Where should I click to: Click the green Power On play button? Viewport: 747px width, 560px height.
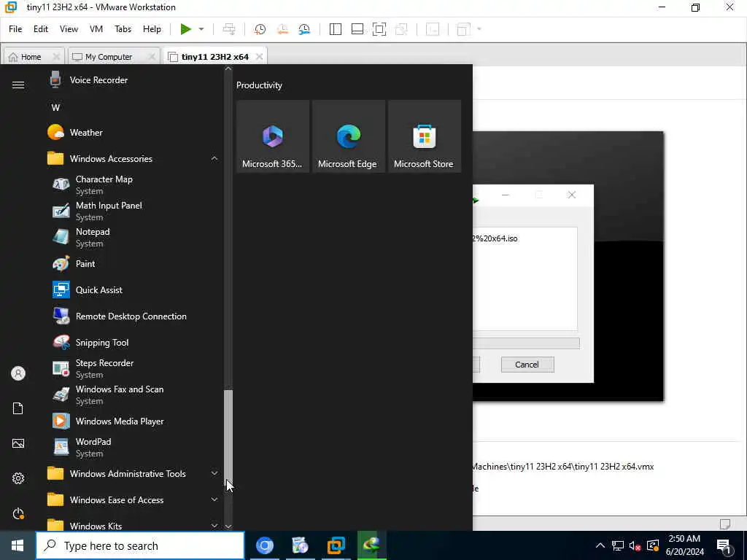point(186,29)
